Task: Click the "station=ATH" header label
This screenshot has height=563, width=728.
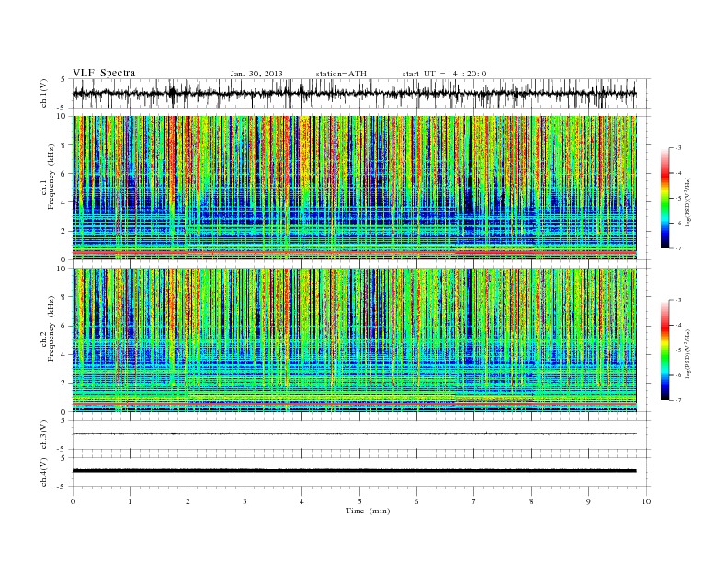Action: (341, 74)
